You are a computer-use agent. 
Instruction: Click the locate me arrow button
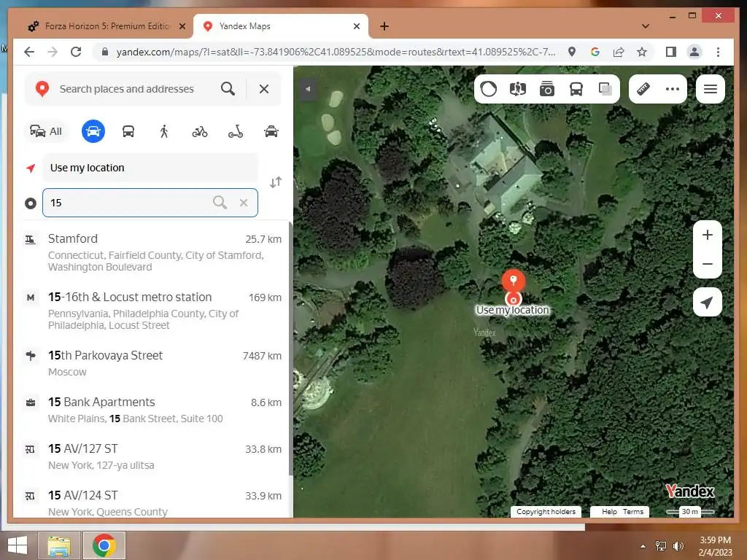[x=708, y=302]
